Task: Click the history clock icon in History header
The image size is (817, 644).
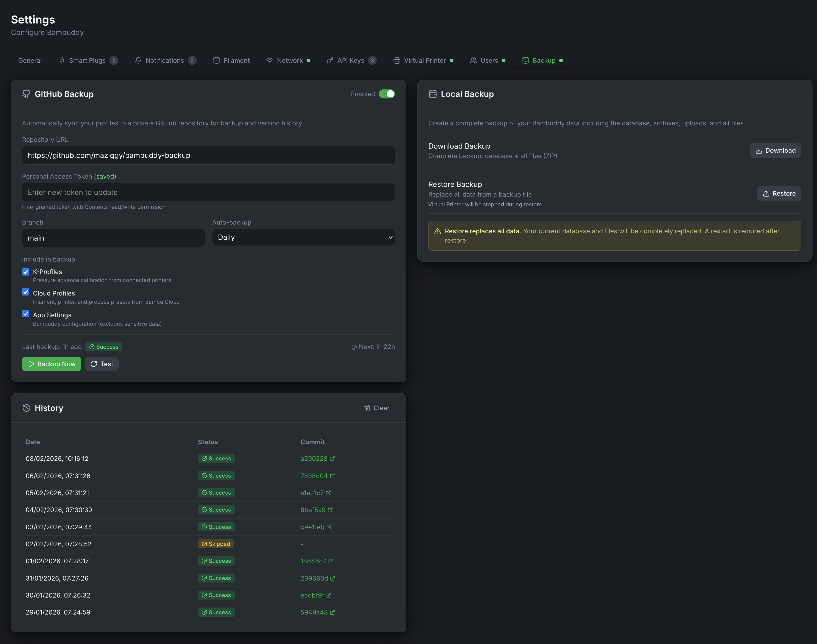Action: [x=26, y=408]
